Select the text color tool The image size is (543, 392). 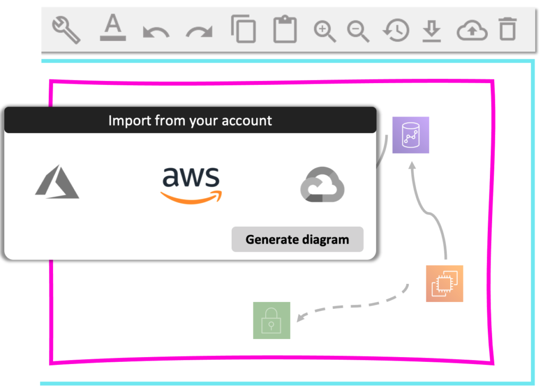point(113,28)
